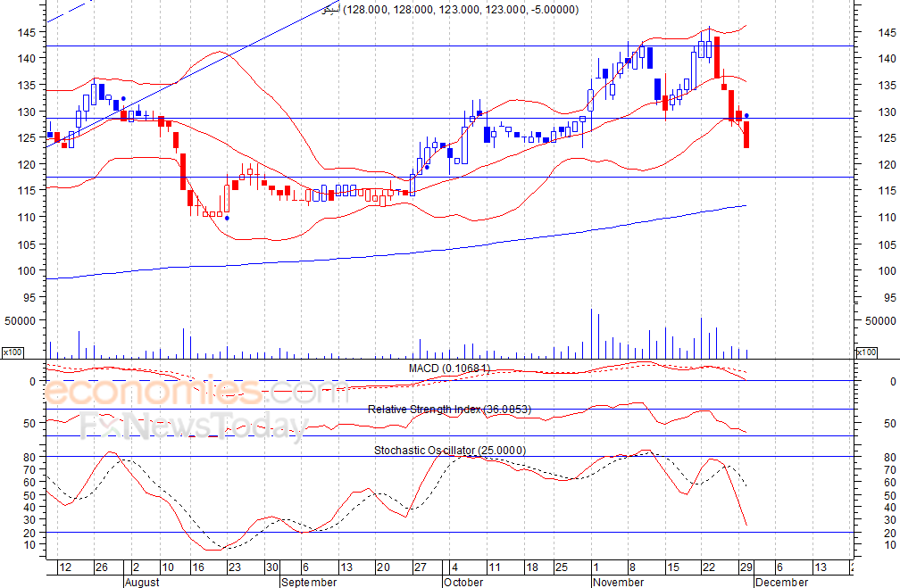Select the 50000 volume label on left axis
The width and height of the screenshot is (900, 588).
(x=20, y=320)
